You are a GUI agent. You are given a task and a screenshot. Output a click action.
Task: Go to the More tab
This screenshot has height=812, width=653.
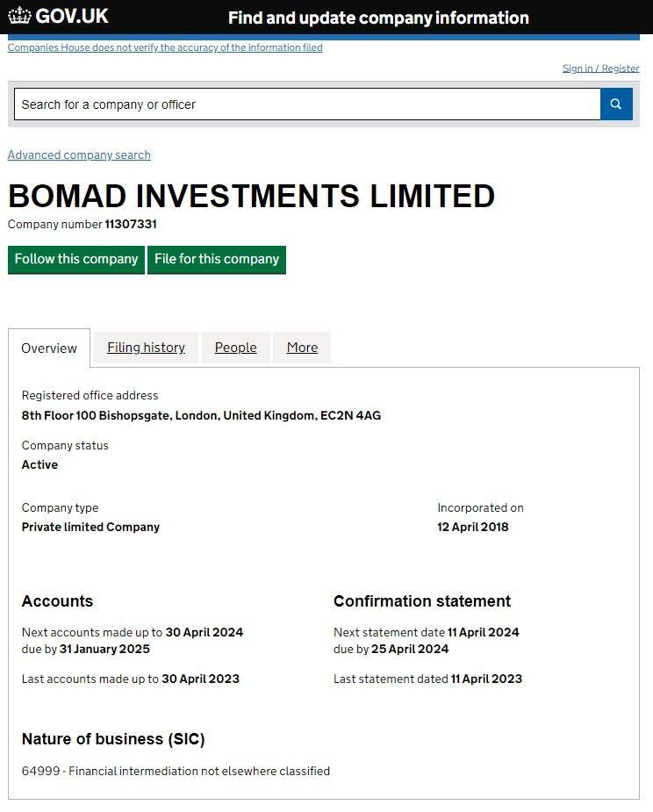click(x=302, y=348)
